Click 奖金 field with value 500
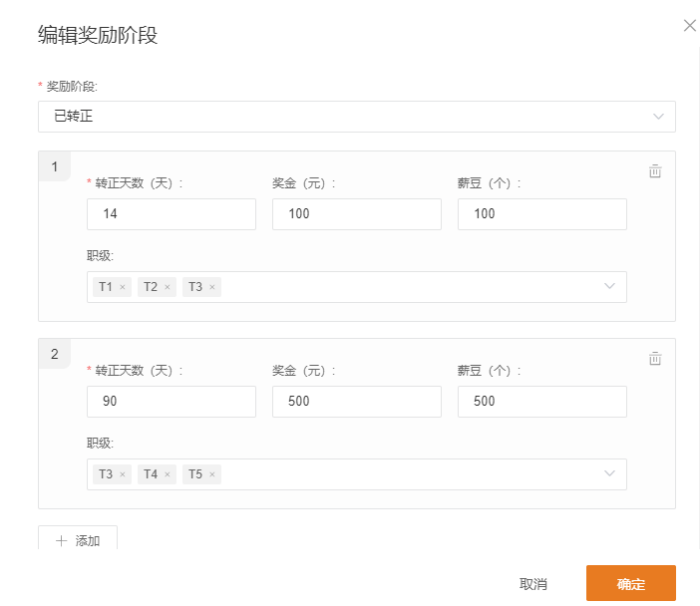Screen dimensions: 700x606 click(357, 402)
